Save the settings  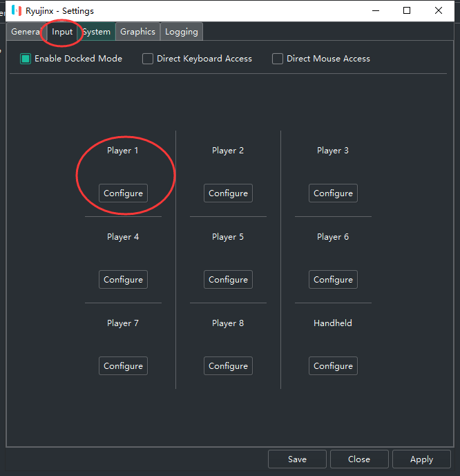click(x=297, y=459)
